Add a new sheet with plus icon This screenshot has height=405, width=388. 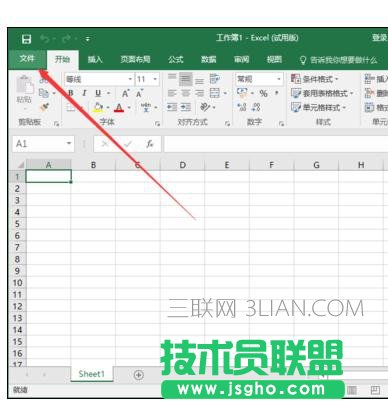click(x=139, y=375)
